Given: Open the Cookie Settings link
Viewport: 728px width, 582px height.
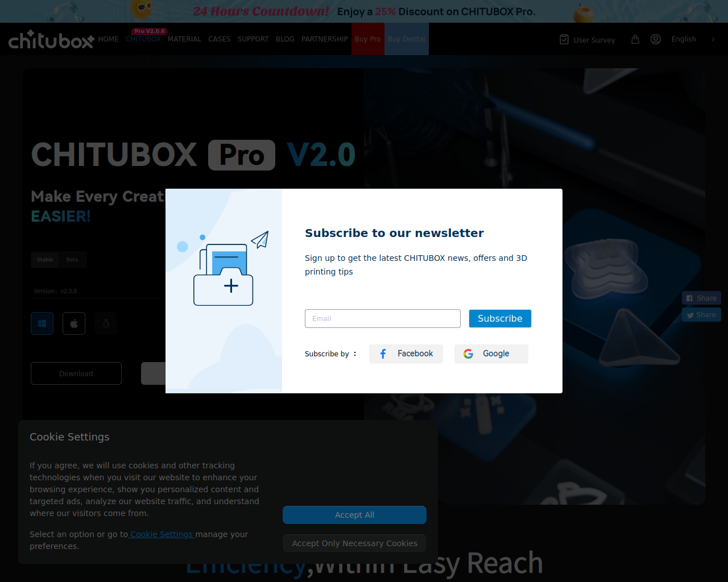Looking at the screenshot, I should pyautogui.click(x=162, y=534).
